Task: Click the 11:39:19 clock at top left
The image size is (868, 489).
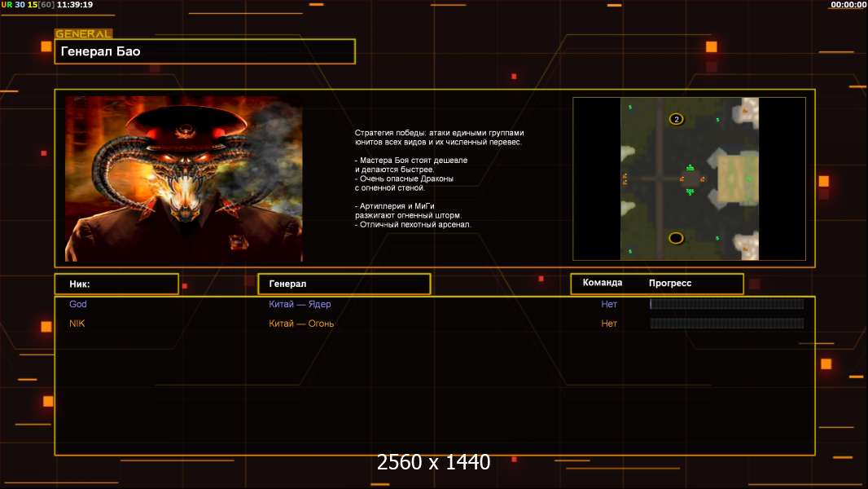Action: click(74, 5)
